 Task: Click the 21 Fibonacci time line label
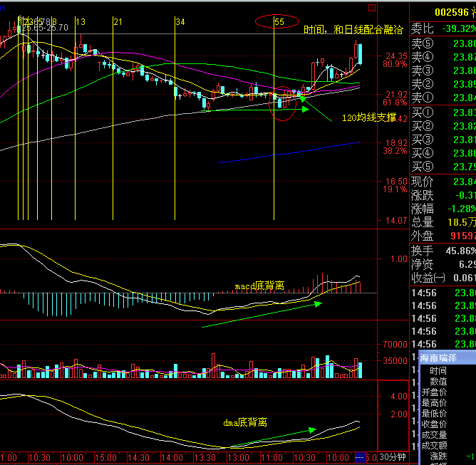[x=118, y=22]
